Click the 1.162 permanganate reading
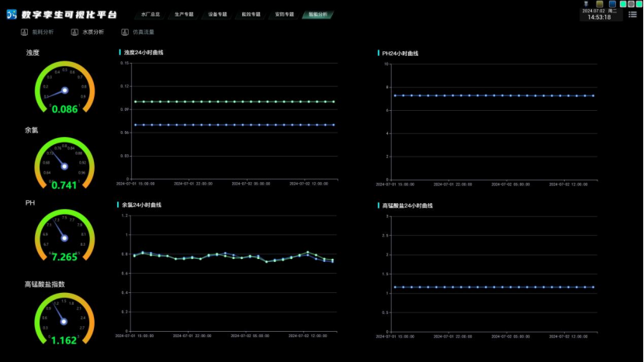The width and height of the screenshot is (644, 362). [x=64, y=340]
